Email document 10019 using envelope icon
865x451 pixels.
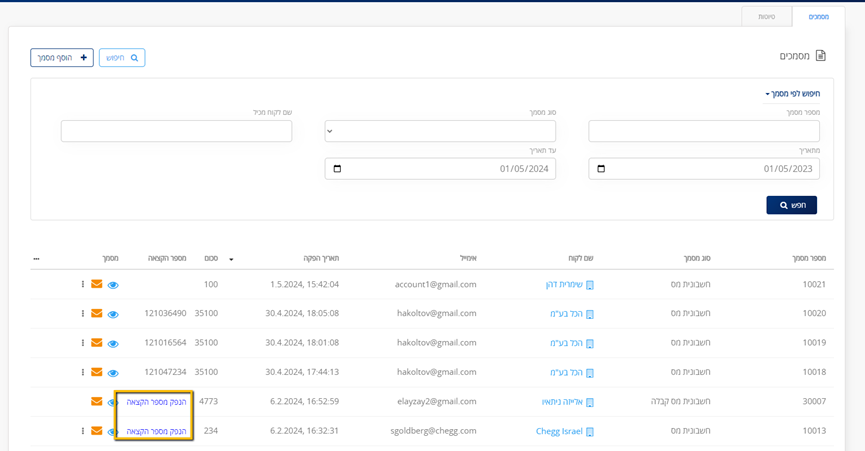[97, 342]
